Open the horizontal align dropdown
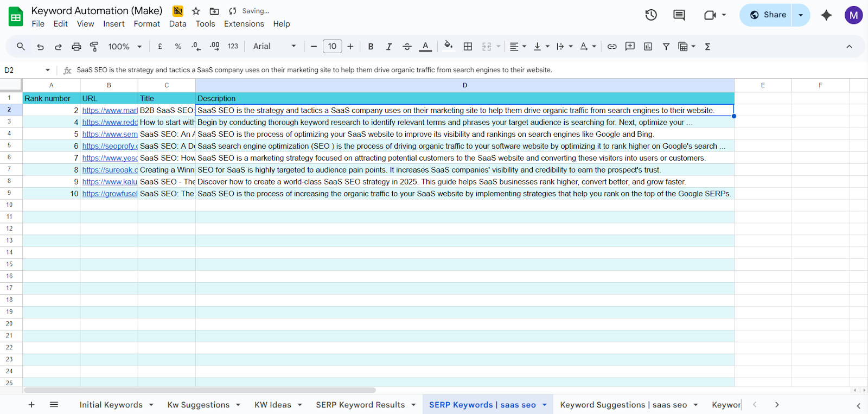 pos(518,47)
